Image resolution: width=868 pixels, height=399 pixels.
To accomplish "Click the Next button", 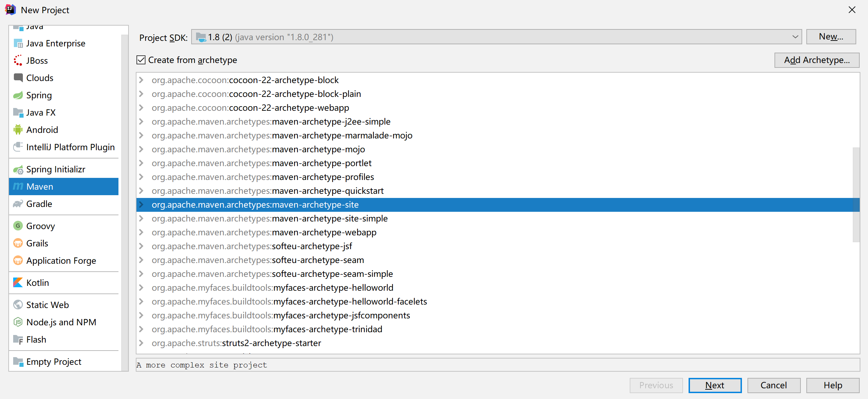I will pyautogui.click(x=715, y=385).
